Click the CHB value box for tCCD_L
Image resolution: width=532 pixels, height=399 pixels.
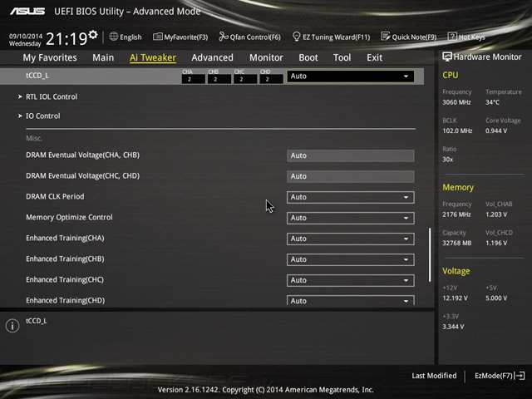coord(219,79)
